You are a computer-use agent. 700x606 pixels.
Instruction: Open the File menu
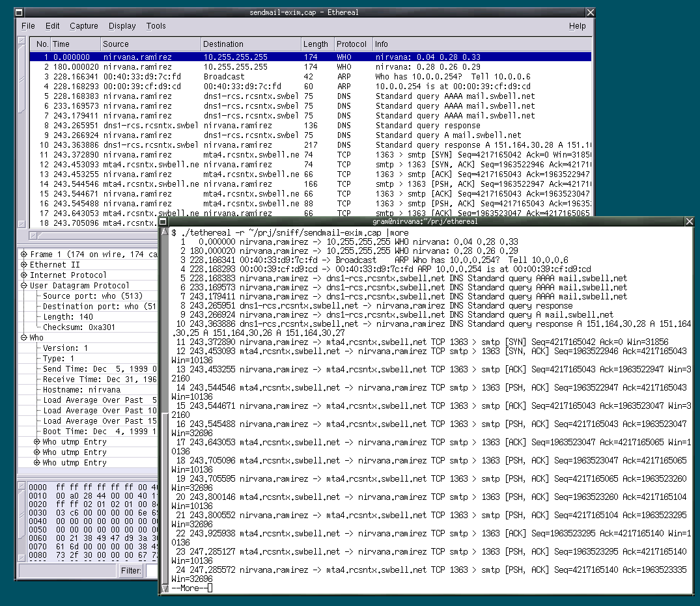click(x=28, y=26)
